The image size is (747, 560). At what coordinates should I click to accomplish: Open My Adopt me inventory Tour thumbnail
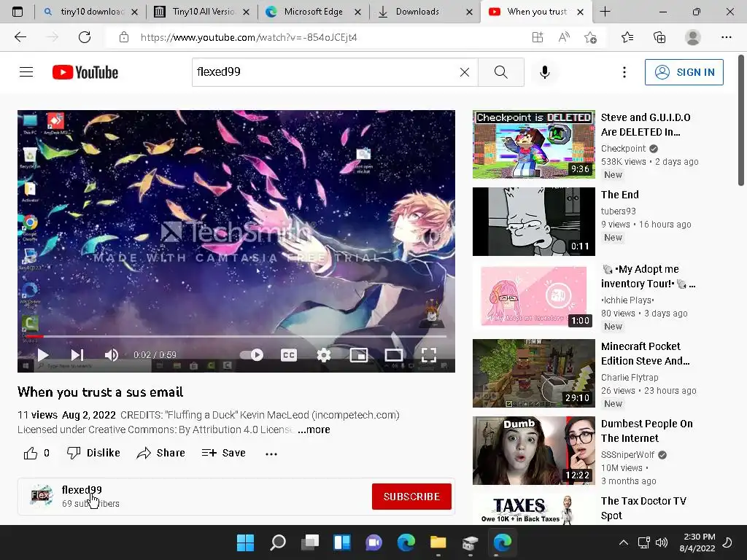[533, 296]
